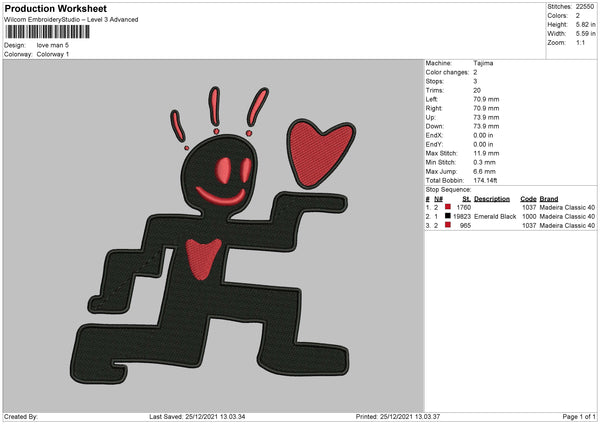This screenshot has width=600, height=424.
Task: Click 'Madeira Classic 40' in the Emerald Black row
Action: [567, 217]
